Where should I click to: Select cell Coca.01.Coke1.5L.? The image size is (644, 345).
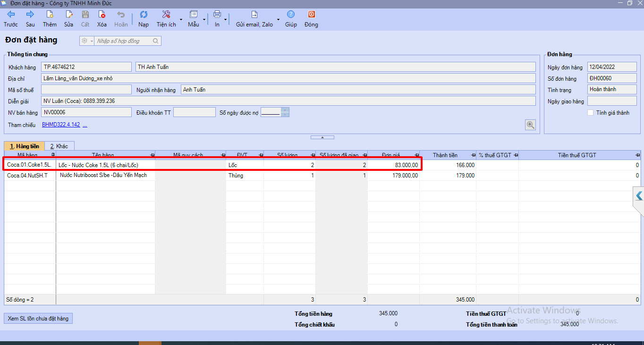[30, 165]
